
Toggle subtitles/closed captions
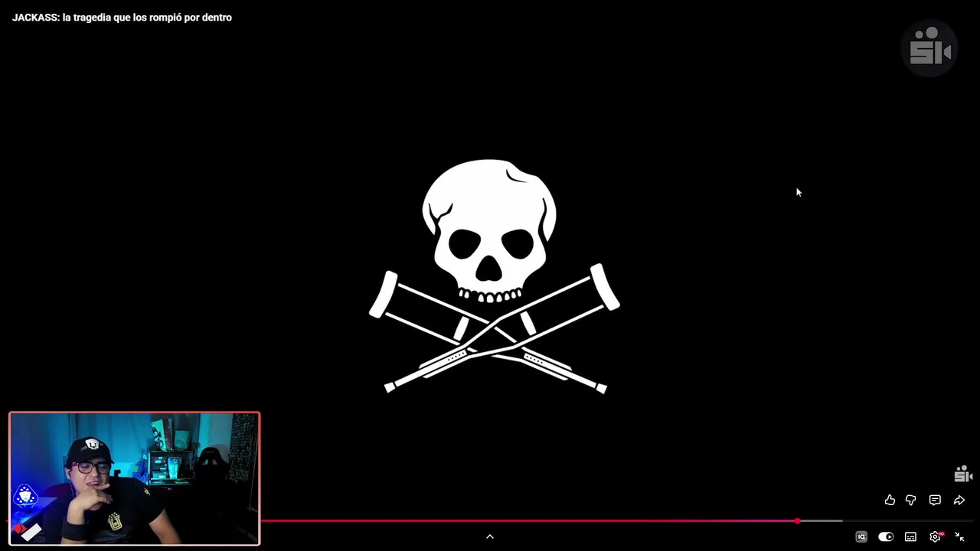coord(910,537)
